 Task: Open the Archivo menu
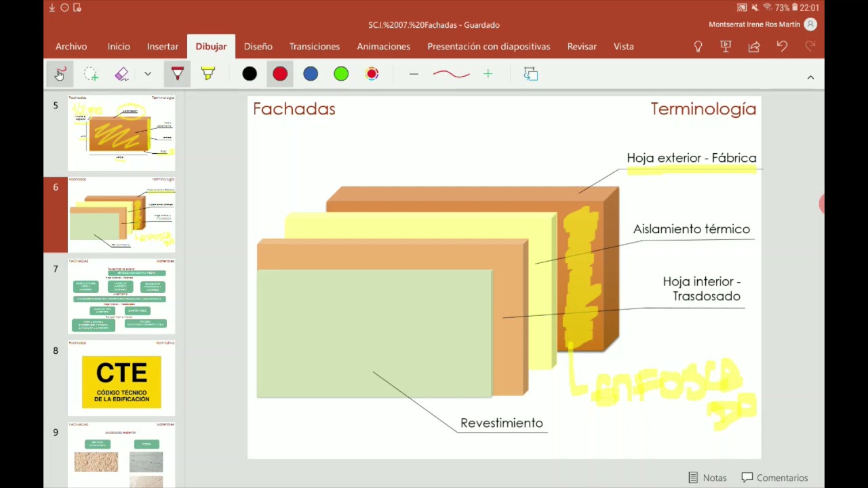(x=71, y=46)
